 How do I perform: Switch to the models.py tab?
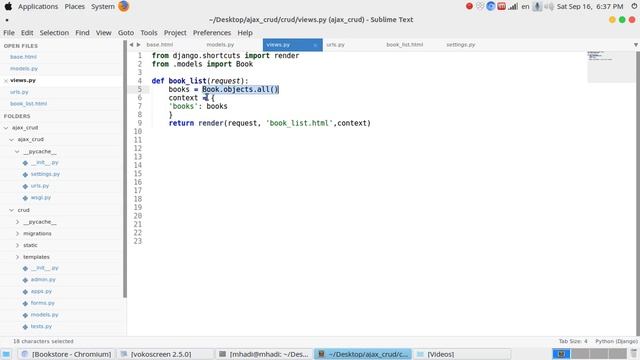click(220, 44)
